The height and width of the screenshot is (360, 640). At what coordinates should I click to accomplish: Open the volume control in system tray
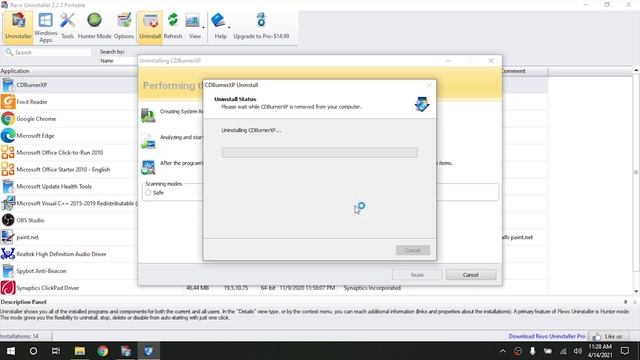pyautogui.click(x=578, y=351)
